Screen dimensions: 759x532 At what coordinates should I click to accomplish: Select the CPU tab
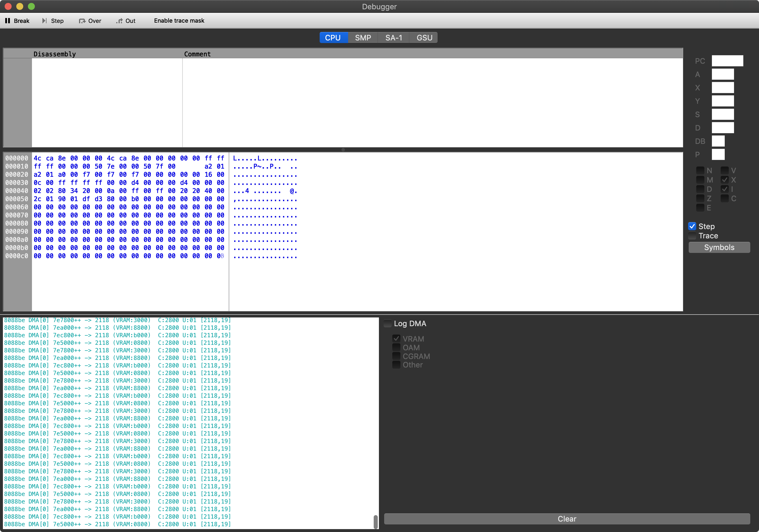tap(333, 38)
